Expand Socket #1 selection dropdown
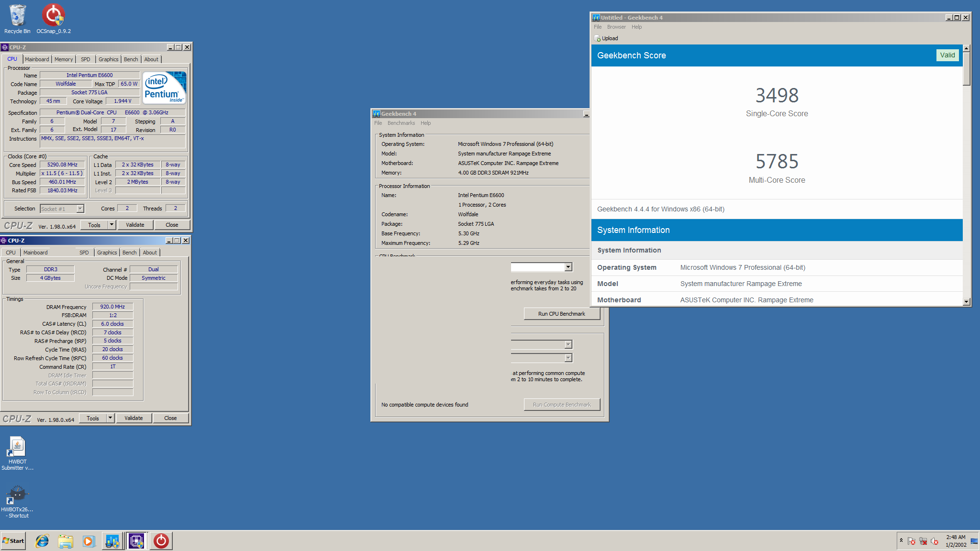The height and width of the screenshot is (551, 980). [80, 209]
